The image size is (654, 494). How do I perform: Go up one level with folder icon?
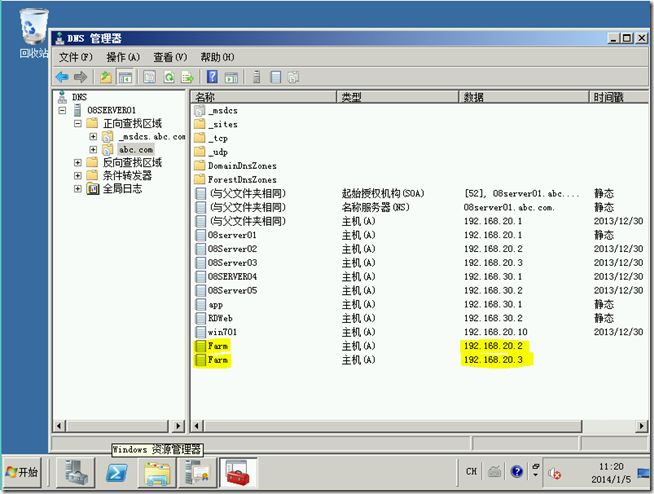(106, 77)
